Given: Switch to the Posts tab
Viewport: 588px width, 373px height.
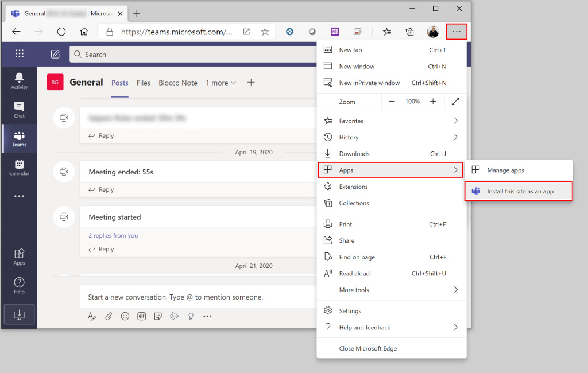Looking at the screenshot, I should point(119,83).
